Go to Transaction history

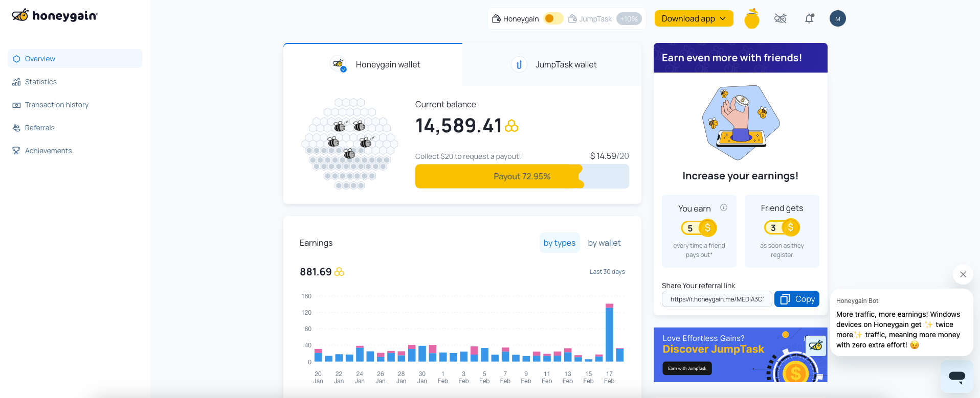pos(56,105)
